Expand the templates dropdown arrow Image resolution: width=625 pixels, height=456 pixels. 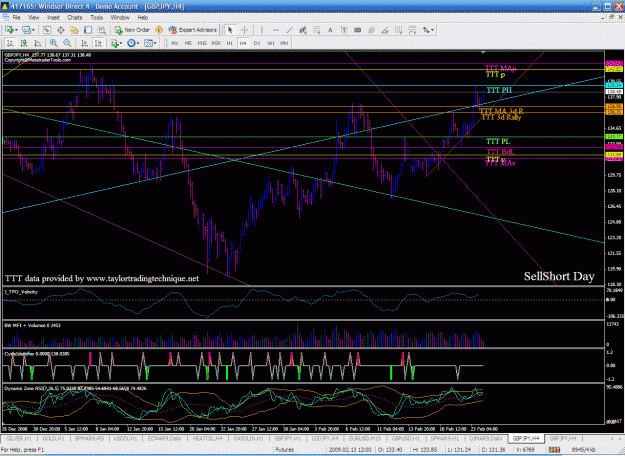(155, 43)
